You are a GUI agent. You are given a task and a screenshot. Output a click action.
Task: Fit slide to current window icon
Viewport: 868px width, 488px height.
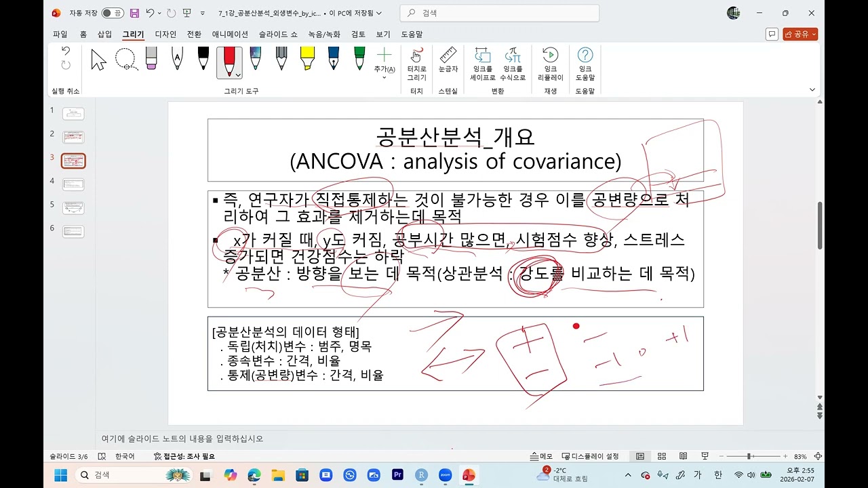[818, 456]
